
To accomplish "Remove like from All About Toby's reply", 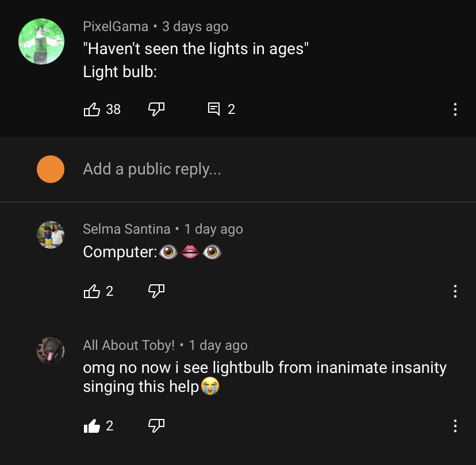I will pyautogui.click(x=92, y=426).
